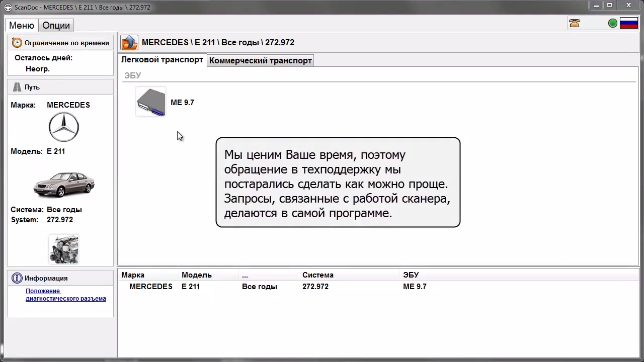
Task: Select the silver E 211 car thumbnail
Action: tap(64, 184)
